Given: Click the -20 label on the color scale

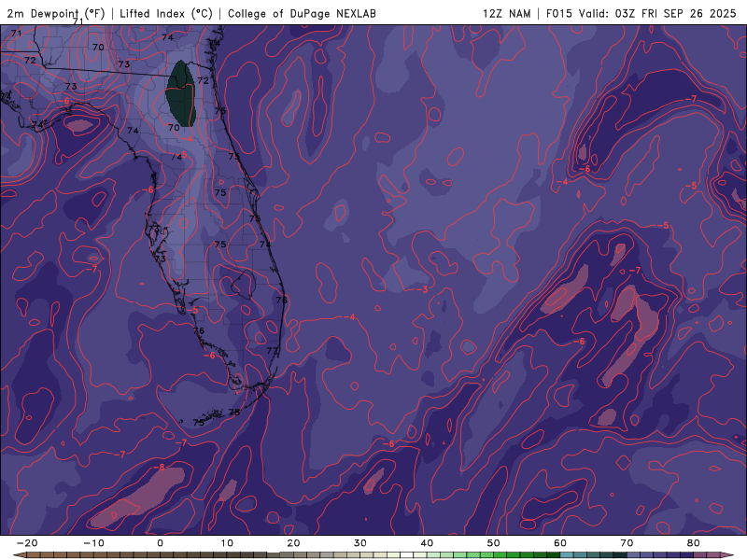Looking at the screenshot, I should tap(27, 543).
